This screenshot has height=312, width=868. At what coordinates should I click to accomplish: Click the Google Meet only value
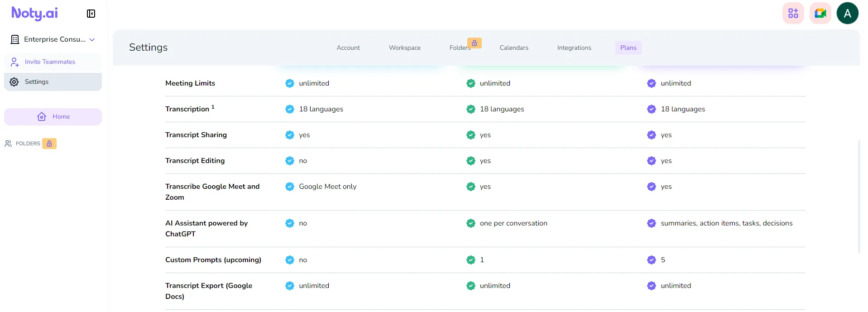pyautogui.click(x=328, y=187)
